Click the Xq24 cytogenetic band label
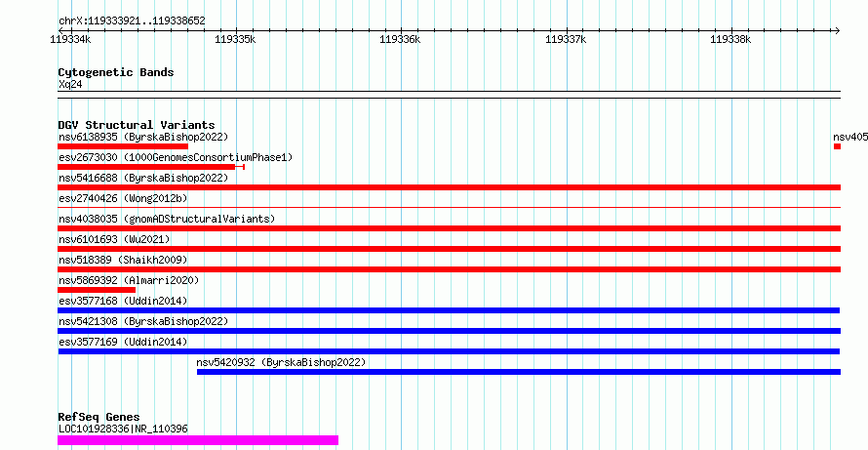 (70, 84)
